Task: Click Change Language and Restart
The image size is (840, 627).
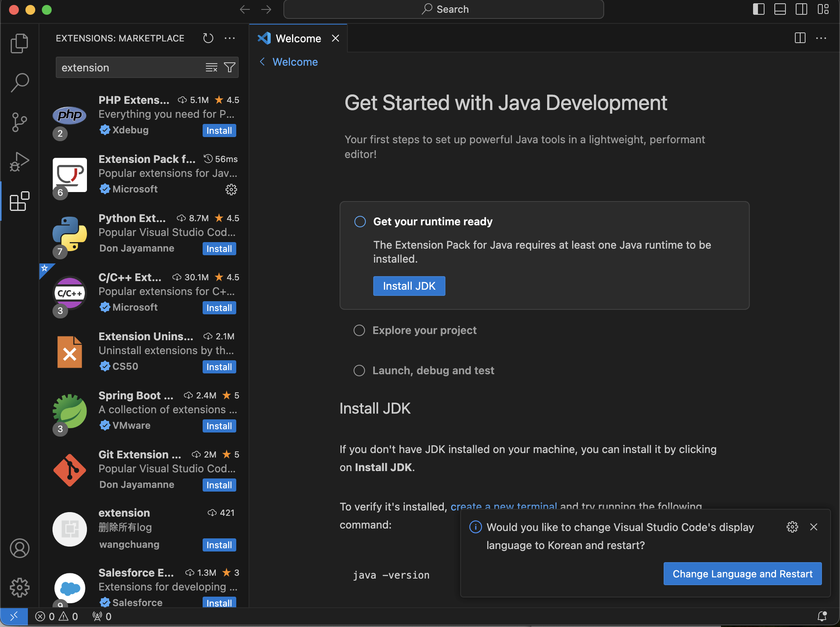Action: [x=742, y=574]
